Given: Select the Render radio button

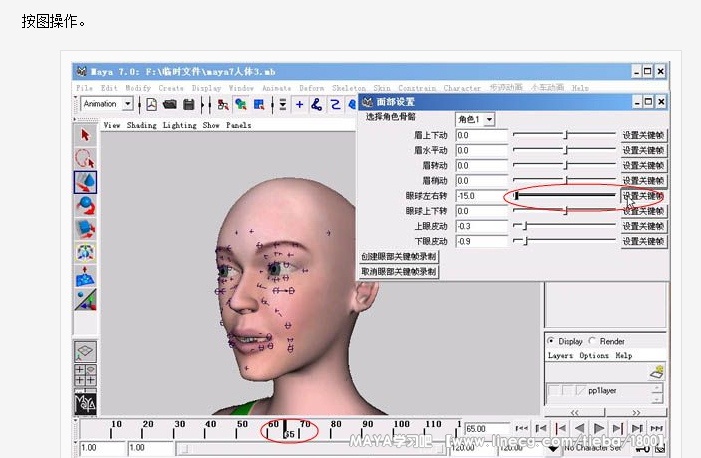Looking at the screenshot, I should coord(592,341).
